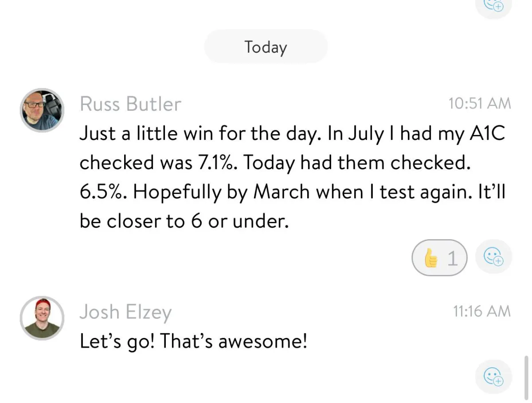Click the thumbs up emoji in the reaction pill
This screenshot has height=403, width=532.
[430, 258]
